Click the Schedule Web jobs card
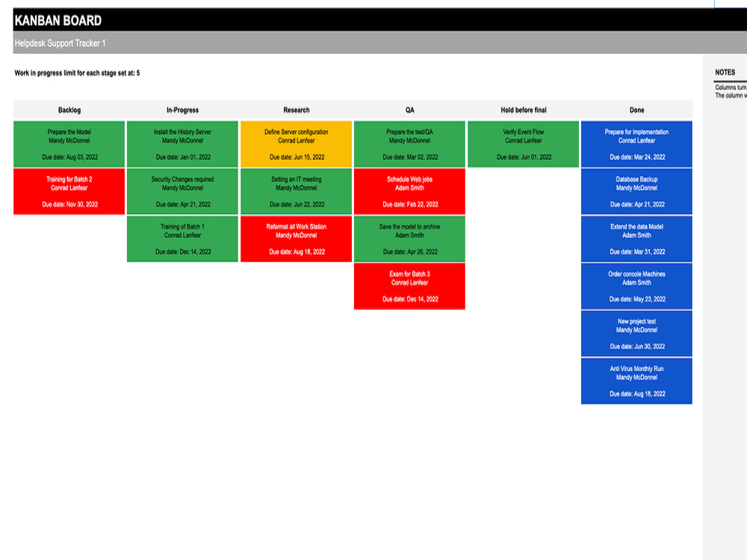Image resolution: width=747 pixels, height=560 pixels. click(x=410, y=191)
